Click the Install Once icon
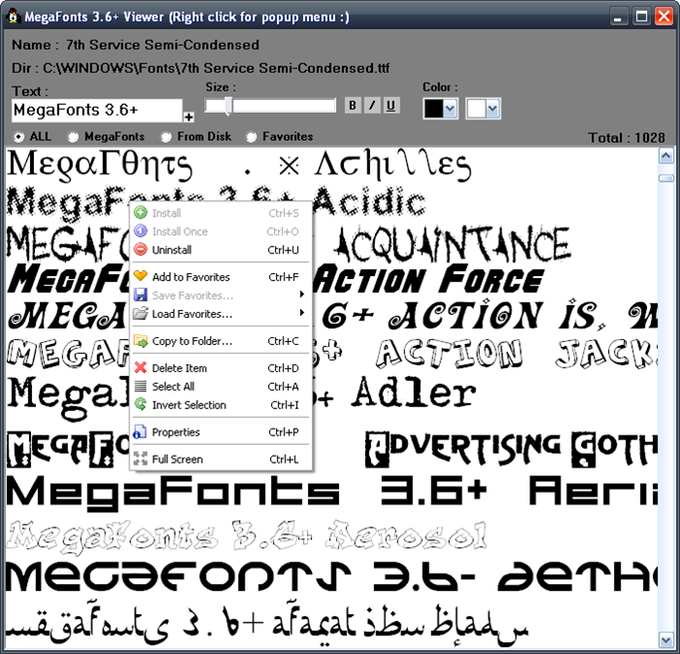Image resolution: width=680 pixels, height=654 pixels. pos(140,231)
